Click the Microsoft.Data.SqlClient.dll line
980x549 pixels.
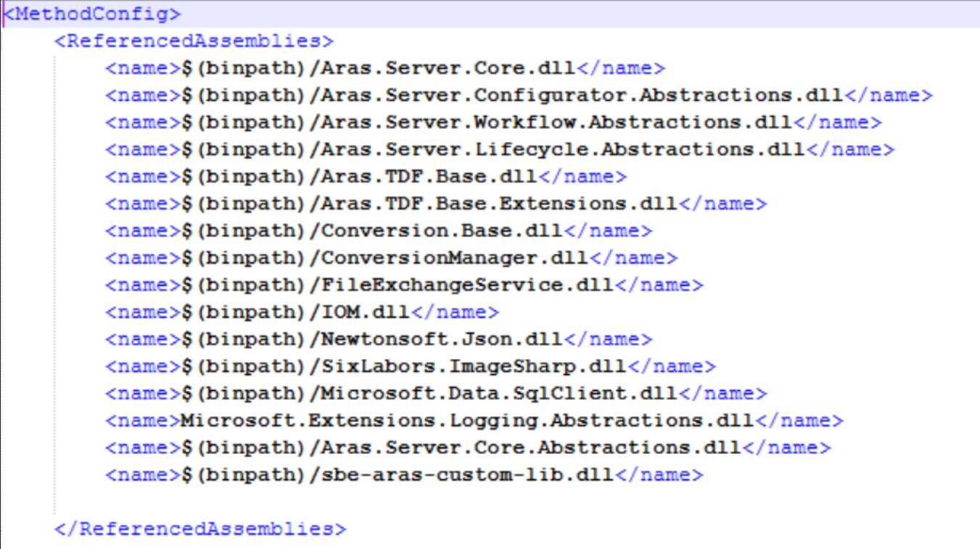498,393
